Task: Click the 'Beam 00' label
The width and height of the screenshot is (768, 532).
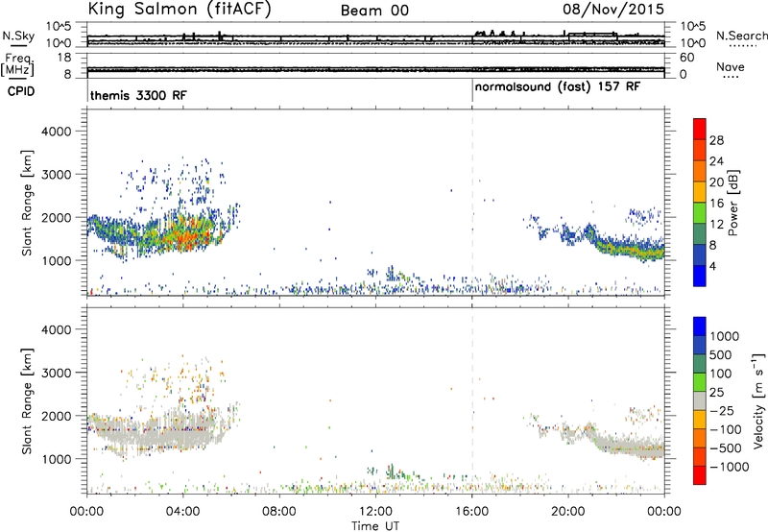Action: [374, 11]
